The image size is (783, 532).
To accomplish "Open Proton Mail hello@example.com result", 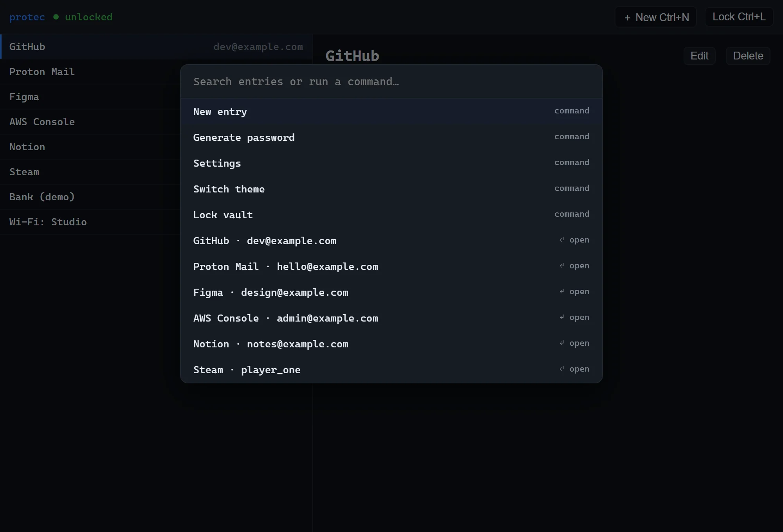I will (x=391, y=266).
